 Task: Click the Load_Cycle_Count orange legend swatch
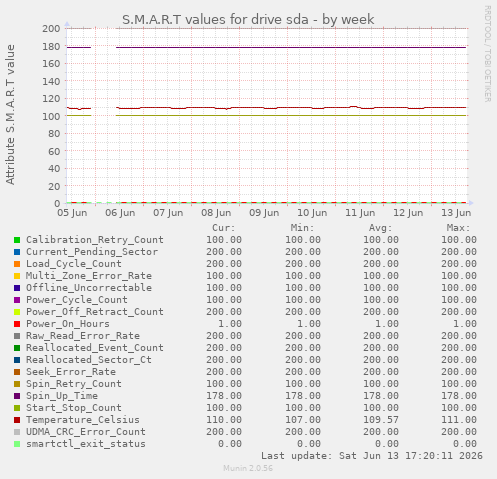(17, 264)
